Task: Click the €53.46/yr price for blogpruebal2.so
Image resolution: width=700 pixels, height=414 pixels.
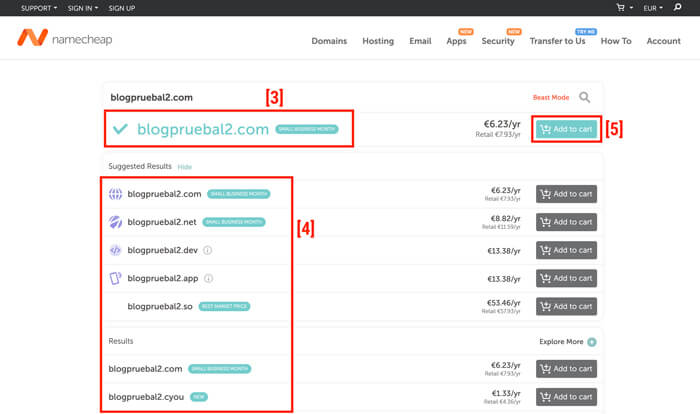Action: pyautogui.click(x=504, y=303)
